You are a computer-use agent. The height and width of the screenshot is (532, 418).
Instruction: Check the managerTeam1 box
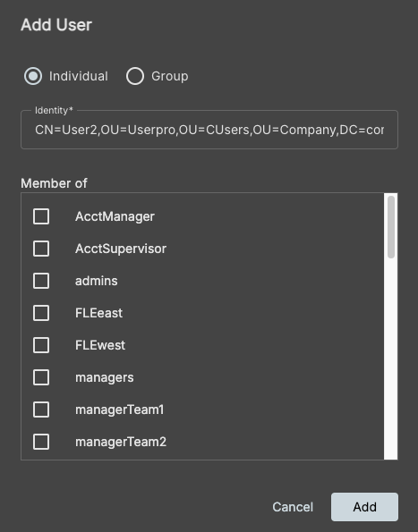click(x=41, y=410)
